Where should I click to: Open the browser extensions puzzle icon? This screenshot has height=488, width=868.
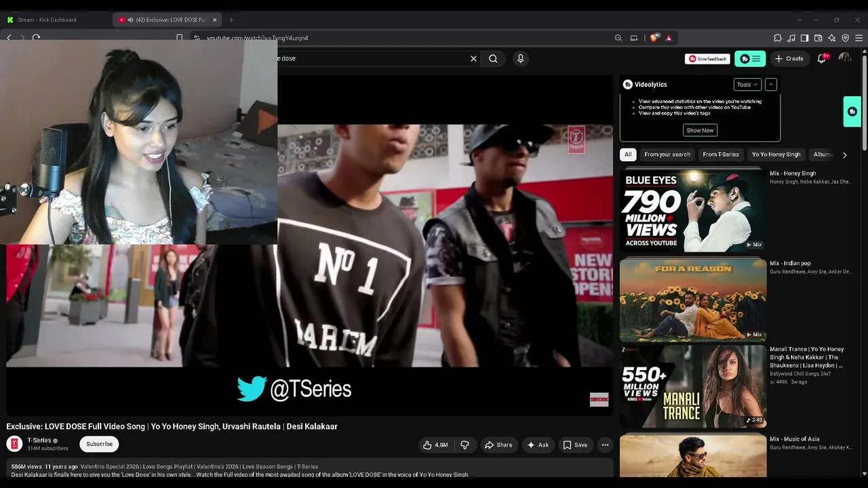pos(778,38)
